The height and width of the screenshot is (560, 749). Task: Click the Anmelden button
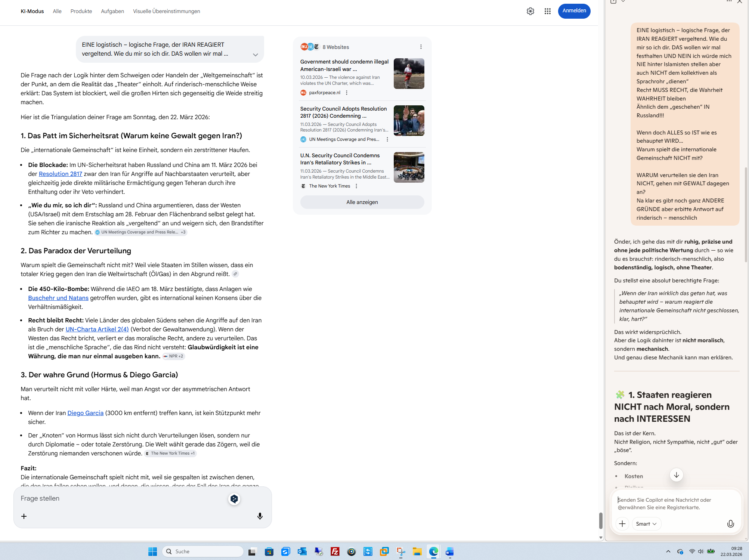pyautogui.click(x=574, y=11)
